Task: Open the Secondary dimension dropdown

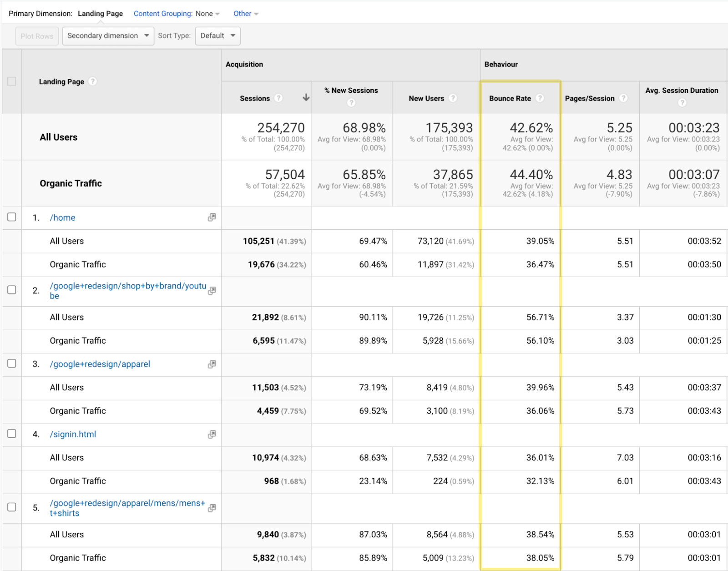Action: [x=108, y=36]
